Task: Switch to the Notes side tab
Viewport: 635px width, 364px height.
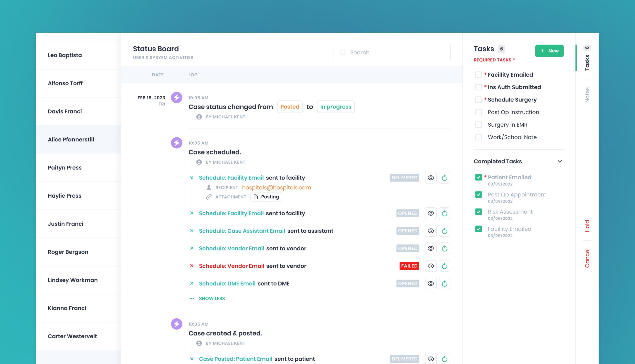Action: [x=587, y=95]
